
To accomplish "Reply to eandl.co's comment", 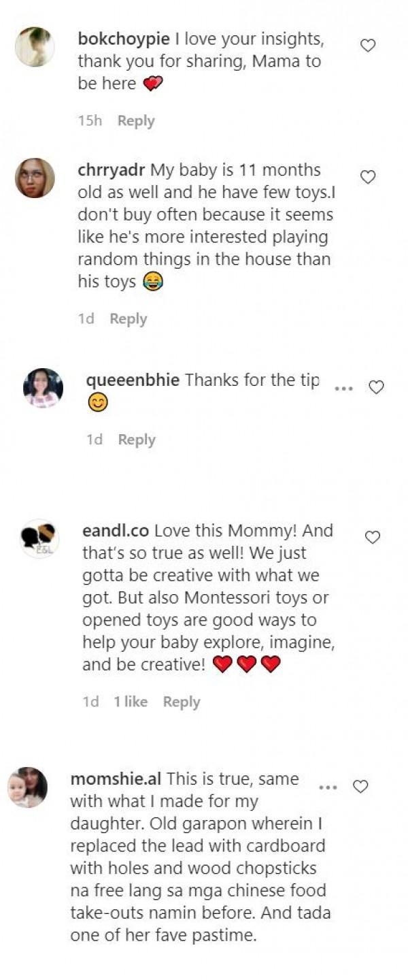I will pos(182,702).
